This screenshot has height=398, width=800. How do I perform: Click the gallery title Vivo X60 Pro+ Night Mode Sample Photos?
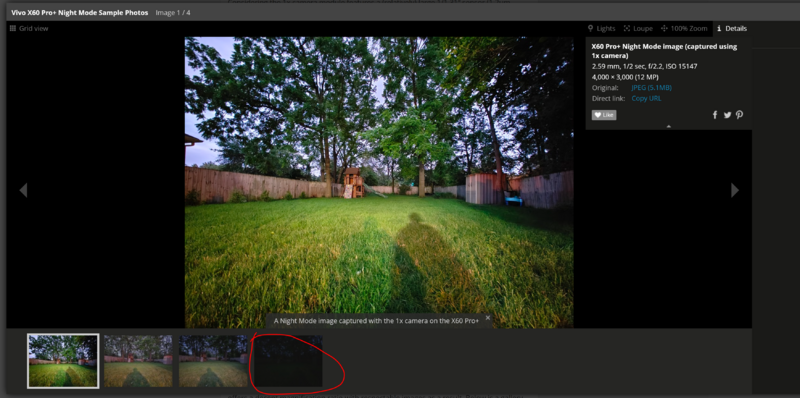pos(80,12)
